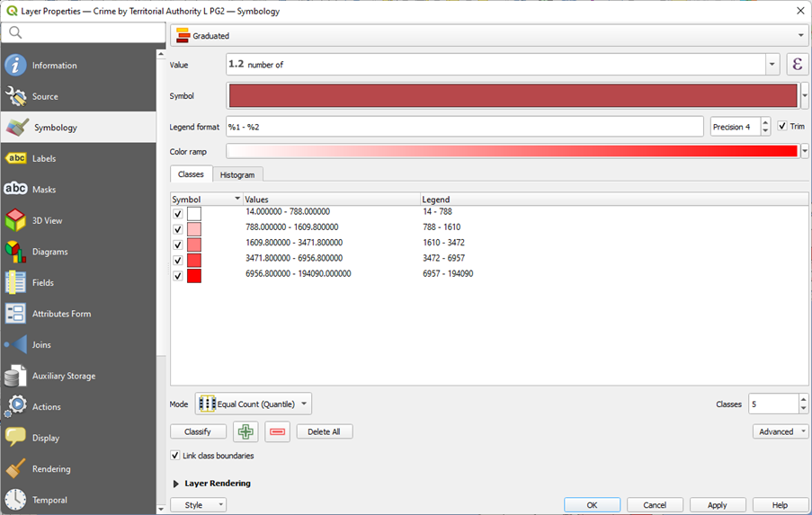Click the Values column header
Image resolution: width=812 pixels, height=515 pixels.
[x=332, y=200]
